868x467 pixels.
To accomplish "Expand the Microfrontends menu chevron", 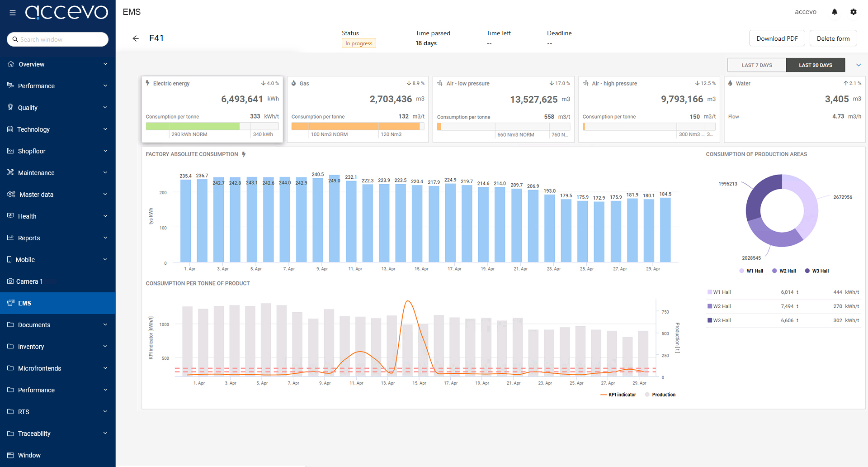I will (x=105, y=368).
